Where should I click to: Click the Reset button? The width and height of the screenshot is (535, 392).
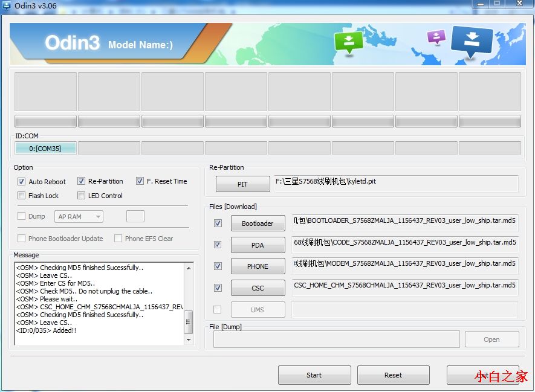pos(393,375)
